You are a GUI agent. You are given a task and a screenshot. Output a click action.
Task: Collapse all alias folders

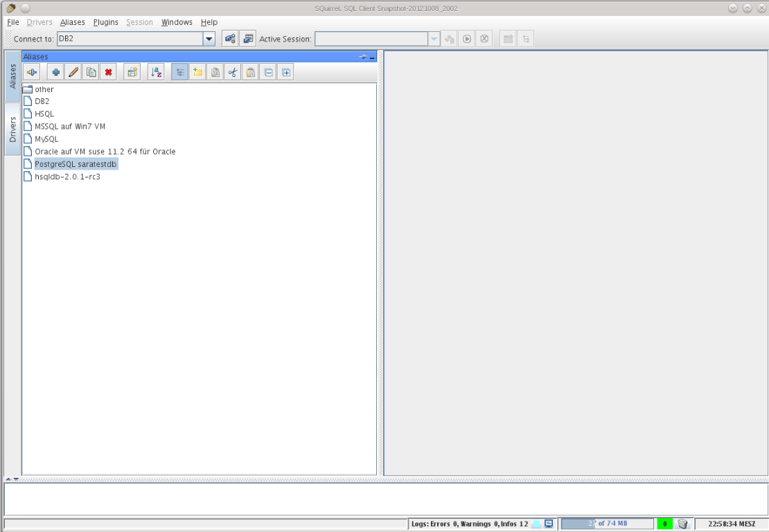point(268,71)
